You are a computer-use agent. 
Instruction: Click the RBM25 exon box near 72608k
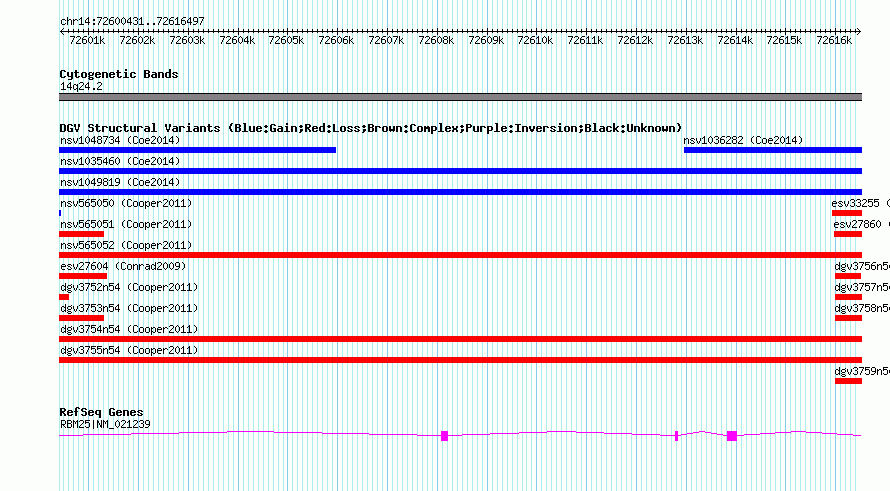(x=444, y=436)
